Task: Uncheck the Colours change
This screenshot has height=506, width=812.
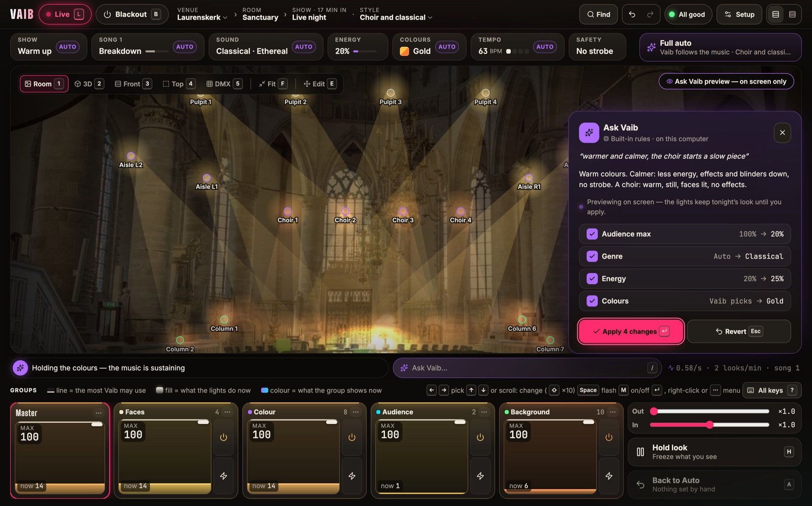Action: tap(592, 301)
